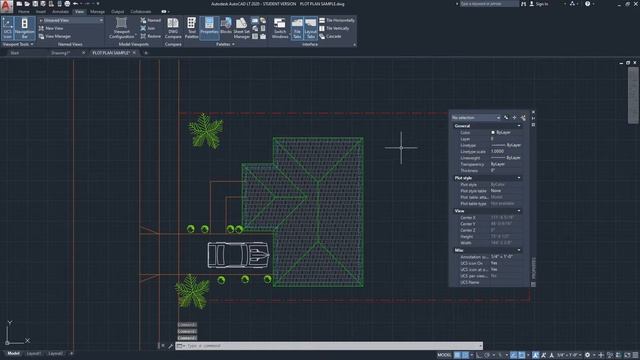
Task: Open the Output ribbon tab
Action: pos(117,12)
